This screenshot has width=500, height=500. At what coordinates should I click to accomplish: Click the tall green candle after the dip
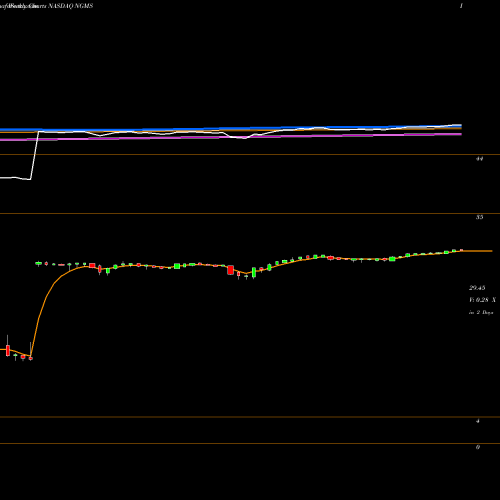click(x=254, y=272)
